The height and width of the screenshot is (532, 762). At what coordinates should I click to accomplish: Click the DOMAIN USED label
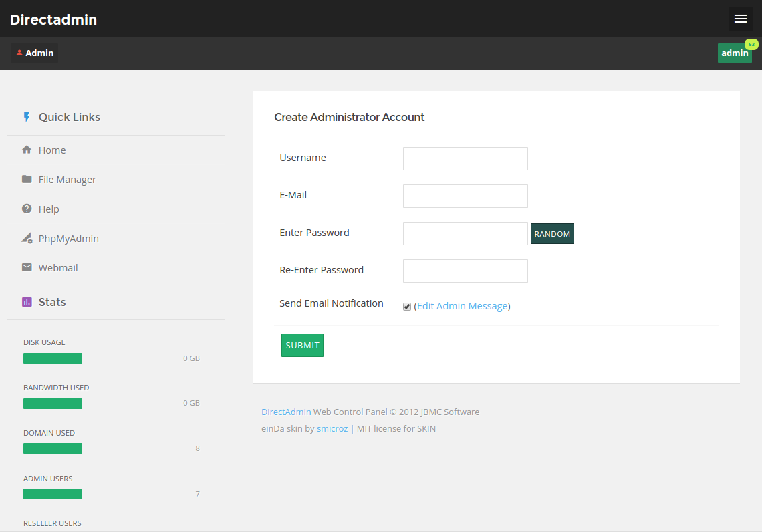(x=49, y=433)
